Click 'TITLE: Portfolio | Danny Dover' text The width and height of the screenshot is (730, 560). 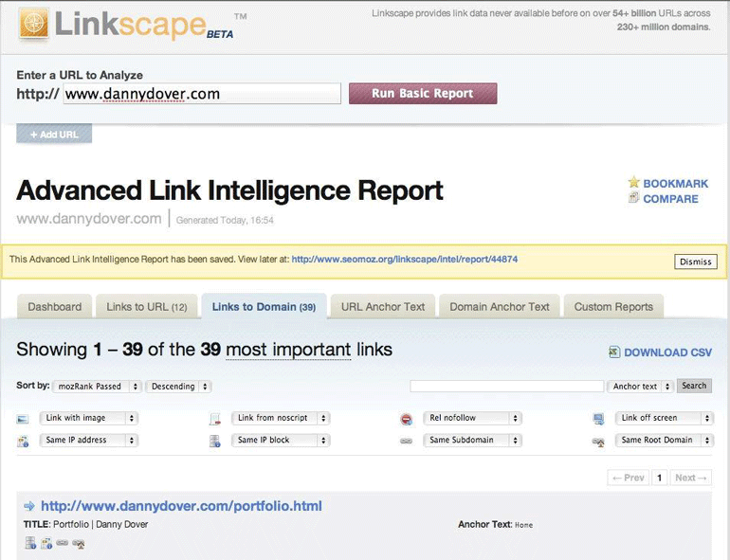[85, 524]
